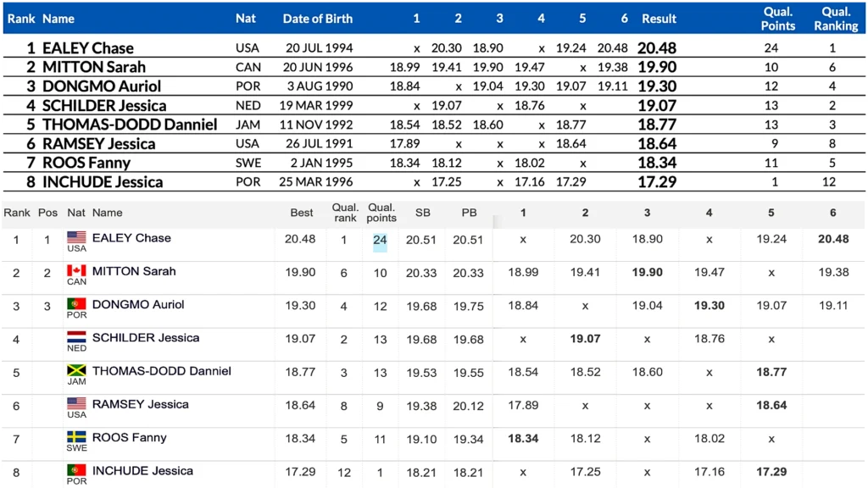Click the Qual. Ranking header in blue bar
This screenshot has width=868, height=488.
(x=835, y=19)
